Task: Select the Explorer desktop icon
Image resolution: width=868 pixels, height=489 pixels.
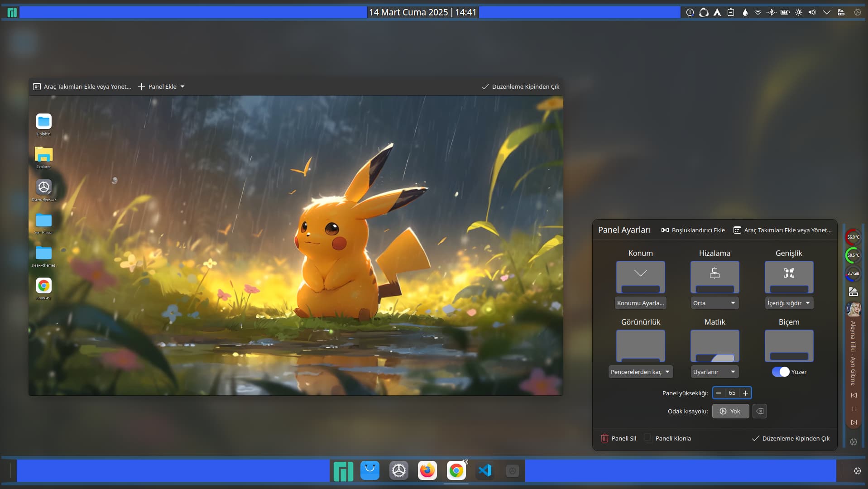Action: 43,157
